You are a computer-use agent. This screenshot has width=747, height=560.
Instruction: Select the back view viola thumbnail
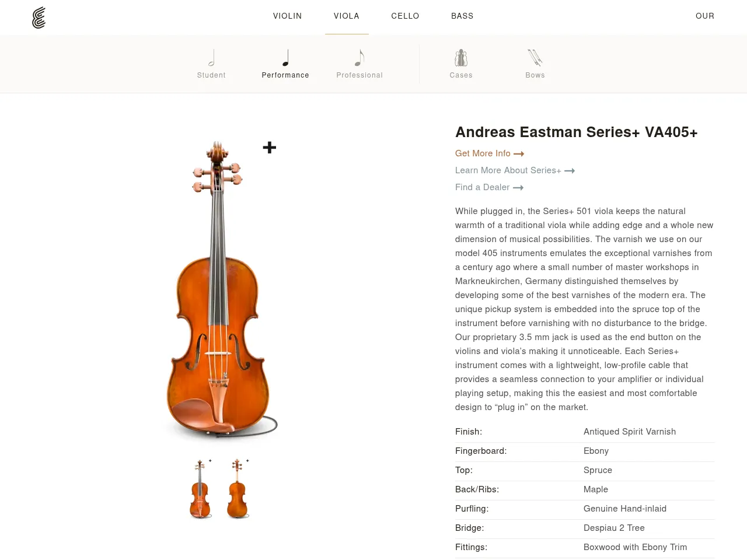[238, 489]
